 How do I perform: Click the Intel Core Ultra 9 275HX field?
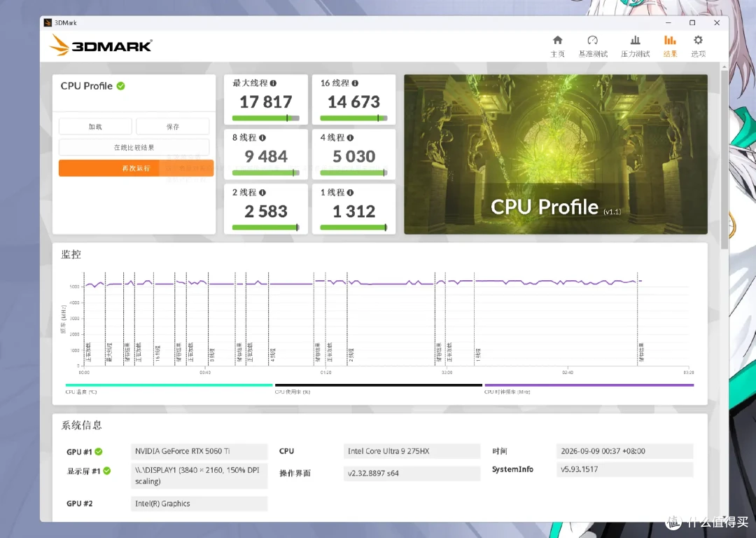[x=412, y=451]
